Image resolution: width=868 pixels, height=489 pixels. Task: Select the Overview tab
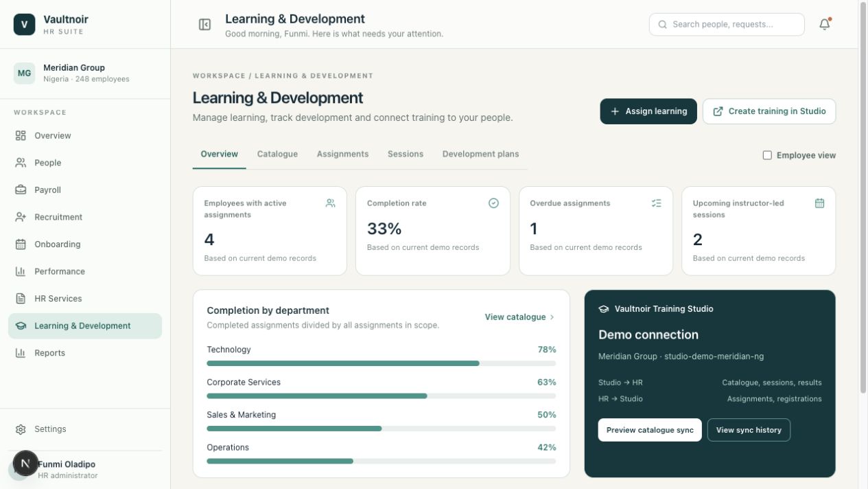coord(219,154)
